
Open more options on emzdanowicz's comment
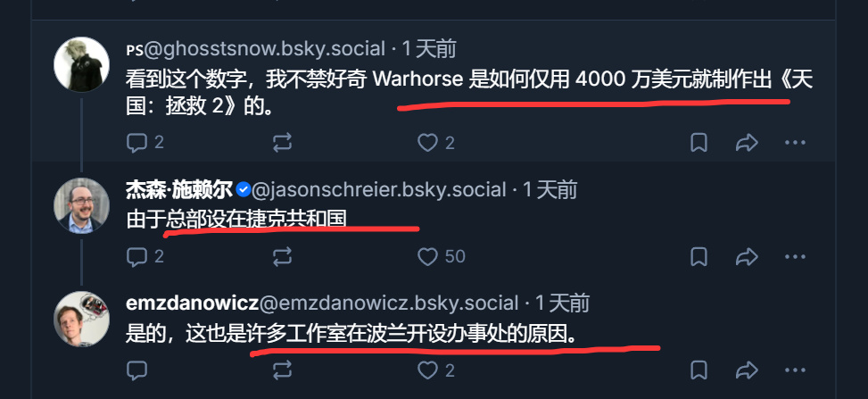pos(795,370)
